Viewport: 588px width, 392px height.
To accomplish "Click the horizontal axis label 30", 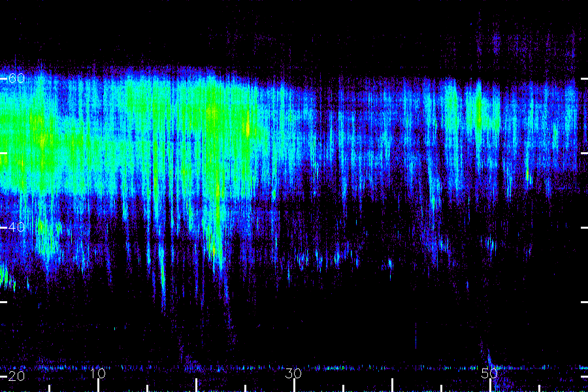I will tap(293, 373).
